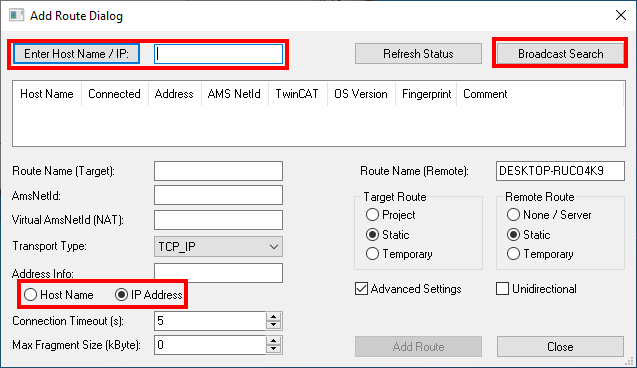Click the Fingerprint column header
This screenshot has width=637, height=368.
[426, 94]
